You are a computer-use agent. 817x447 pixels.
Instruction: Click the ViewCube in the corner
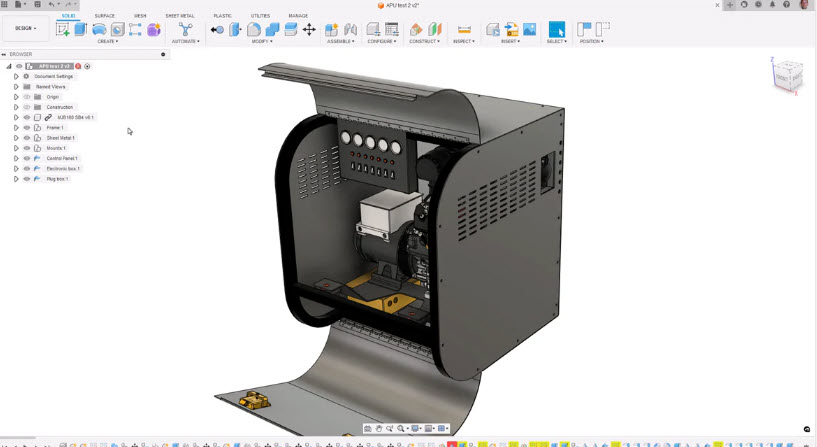tap(787, 76)
